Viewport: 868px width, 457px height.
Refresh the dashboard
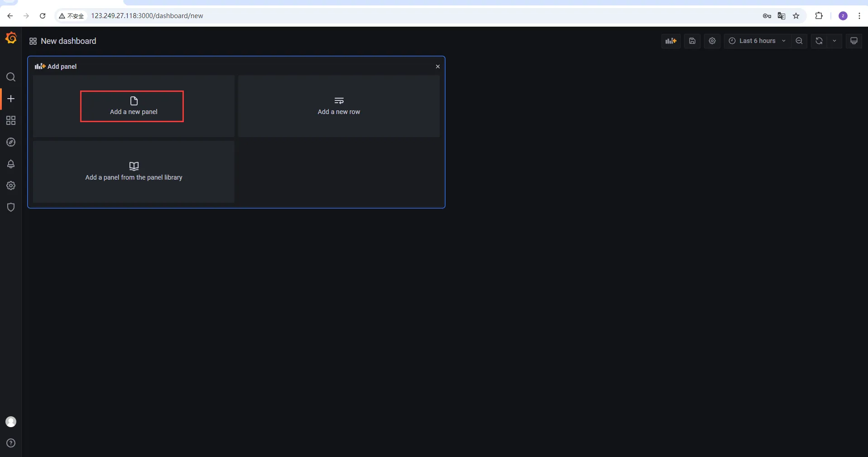819,41
